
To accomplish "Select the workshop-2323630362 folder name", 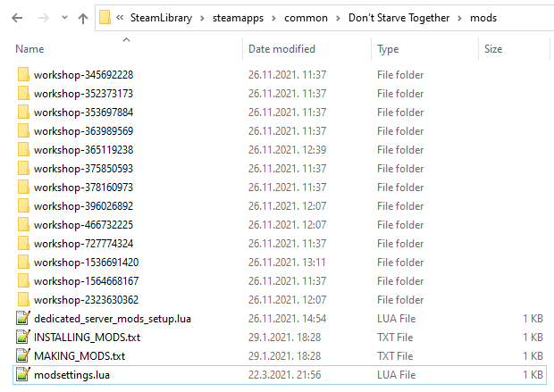I will tap(86, 299).
